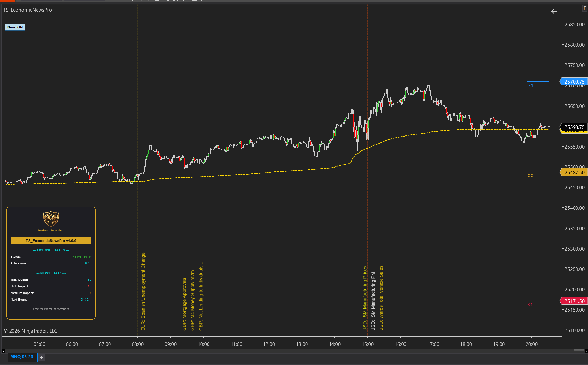Click the horizontal scrollbar thumb
Viewport: 588px width, 365px height.
579,351
